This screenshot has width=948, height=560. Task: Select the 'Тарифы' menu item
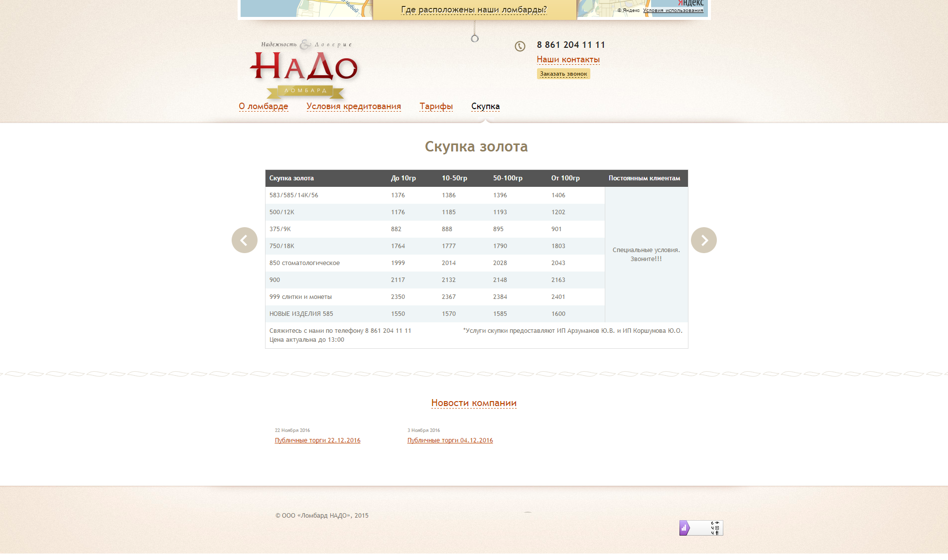pyautogui.click(x=436, y=106)
